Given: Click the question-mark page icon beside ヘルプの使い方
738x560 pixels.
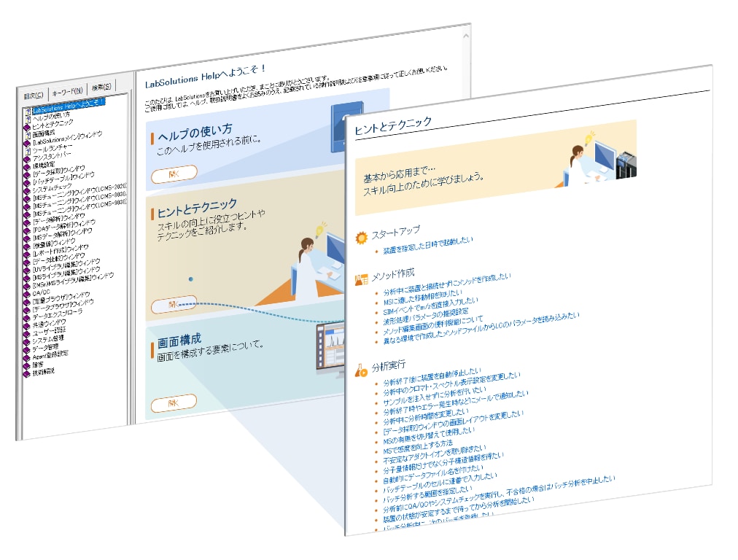Looking at the screenshot, I should pos(27,120).
